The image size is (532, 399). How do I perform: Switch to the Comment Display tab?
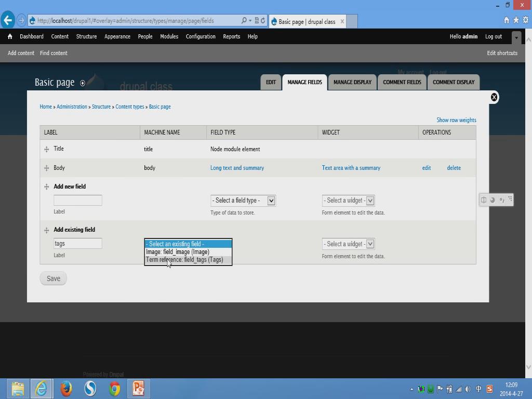pos(454,82)
